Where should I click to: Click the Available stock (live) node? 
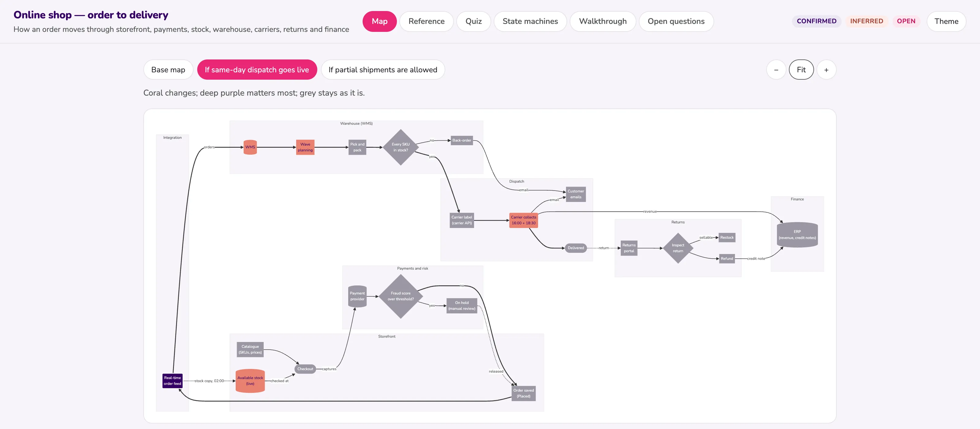[250, 381]
